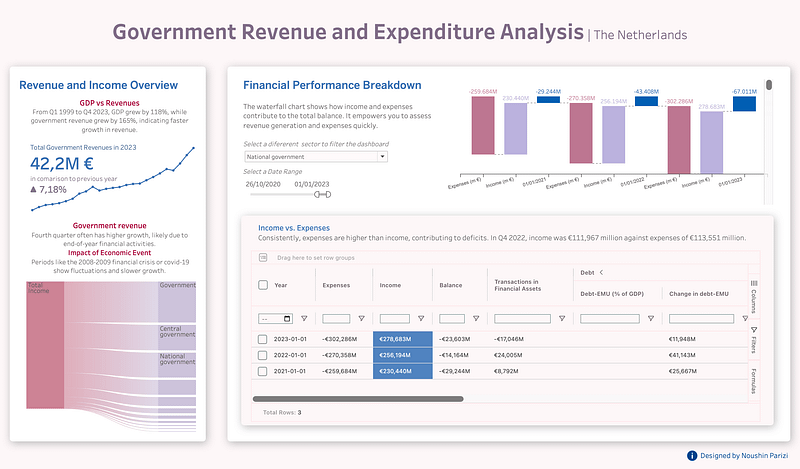Image resolution: width=800 pixels, height=469 pixels.
Task: Open the Columns side panel tab
Action: coord(754,298)
